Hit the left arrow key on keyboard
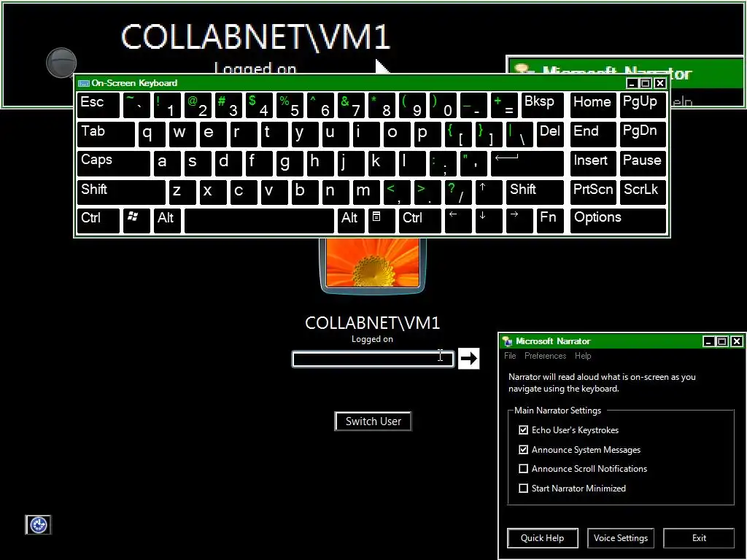 tap(458, 220)
